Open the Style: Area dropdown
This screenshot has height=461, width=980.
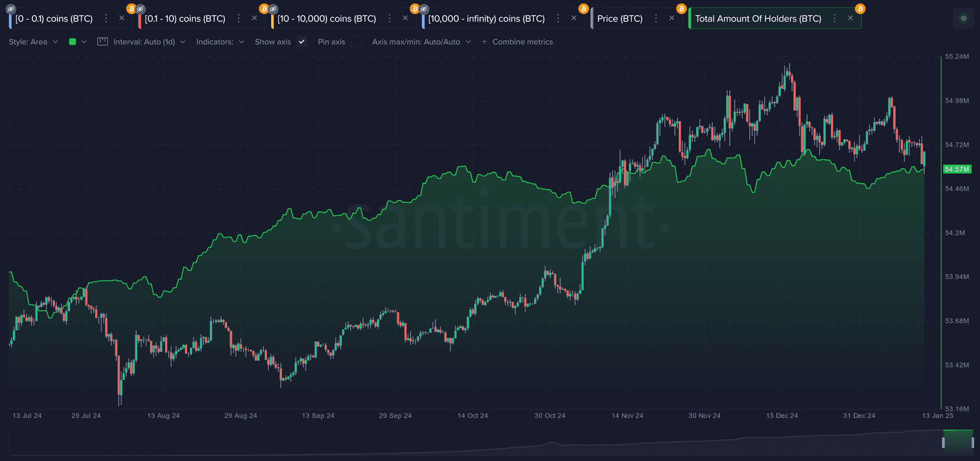pos(33,42)
